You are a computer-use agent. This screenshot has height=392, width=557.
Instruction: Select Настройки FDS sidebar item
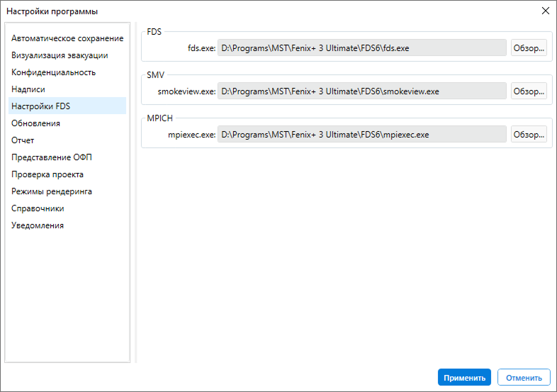67,106
